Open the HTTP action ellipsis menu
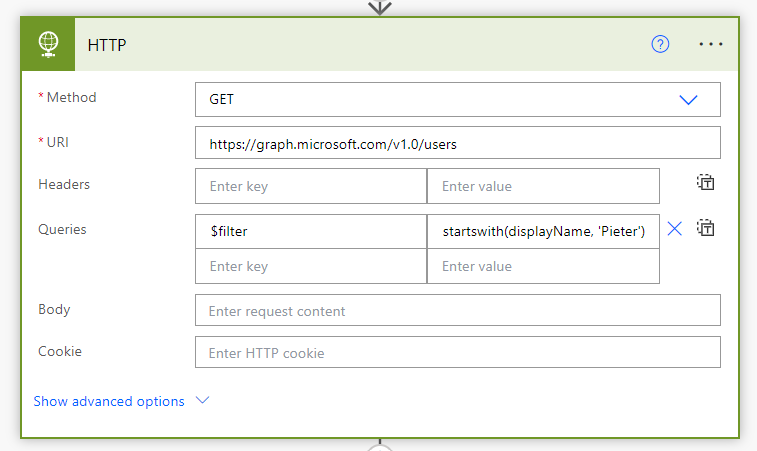The width and height of the screenshot is (757, 451). pyautogui.click(x=711, y=44)
